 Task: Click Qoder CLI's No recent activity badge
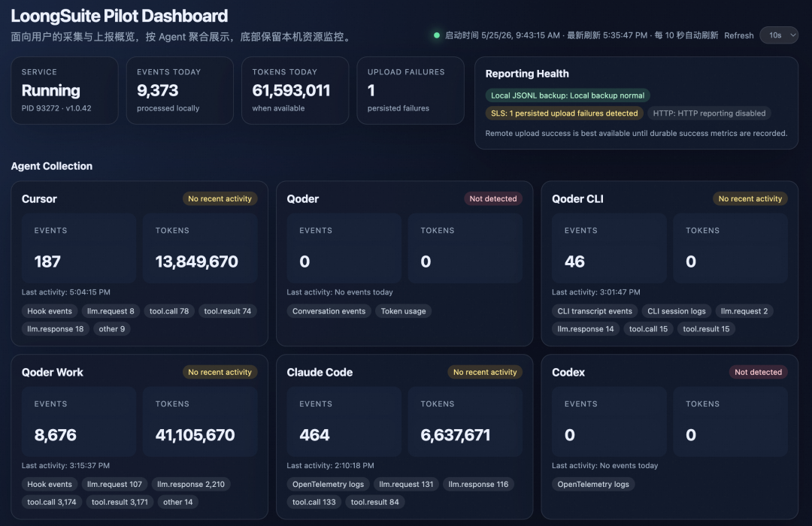point(750,199)
